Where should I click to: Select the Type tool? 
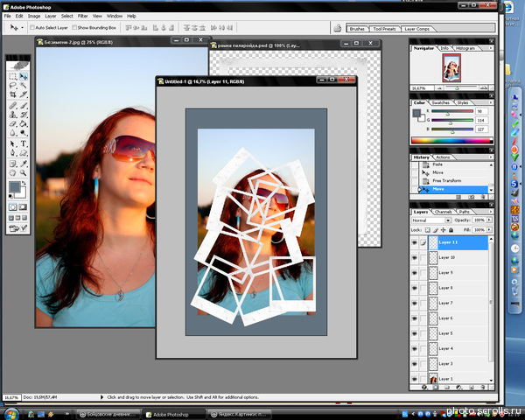pos(23,144)
